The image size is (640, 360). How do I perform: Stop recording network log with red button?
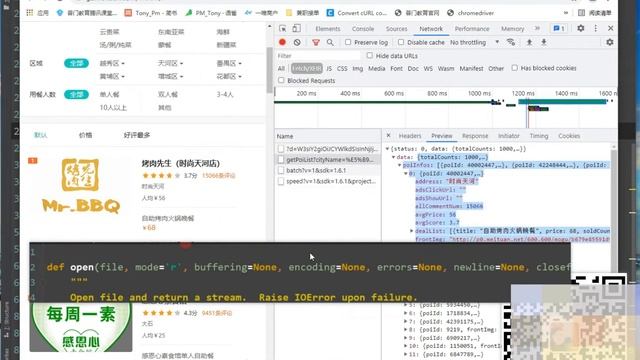pyautogui.click(x=282, y=42)
